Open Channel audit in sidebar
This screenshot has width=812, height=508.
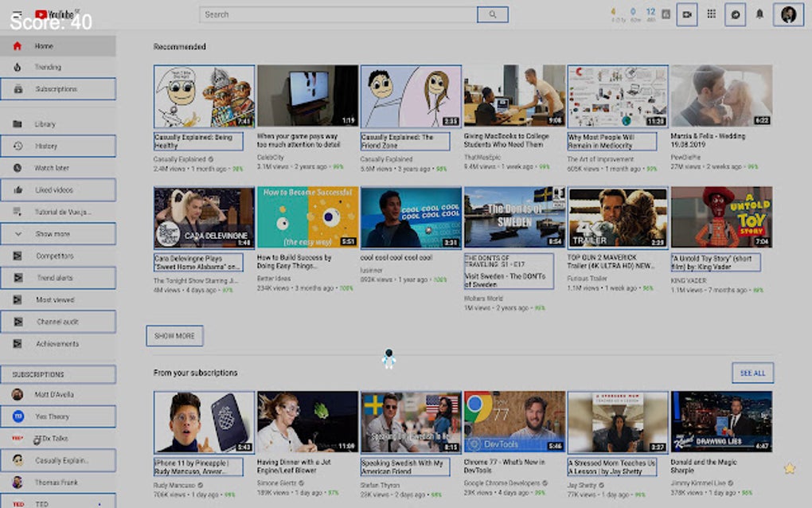point(57,322)
